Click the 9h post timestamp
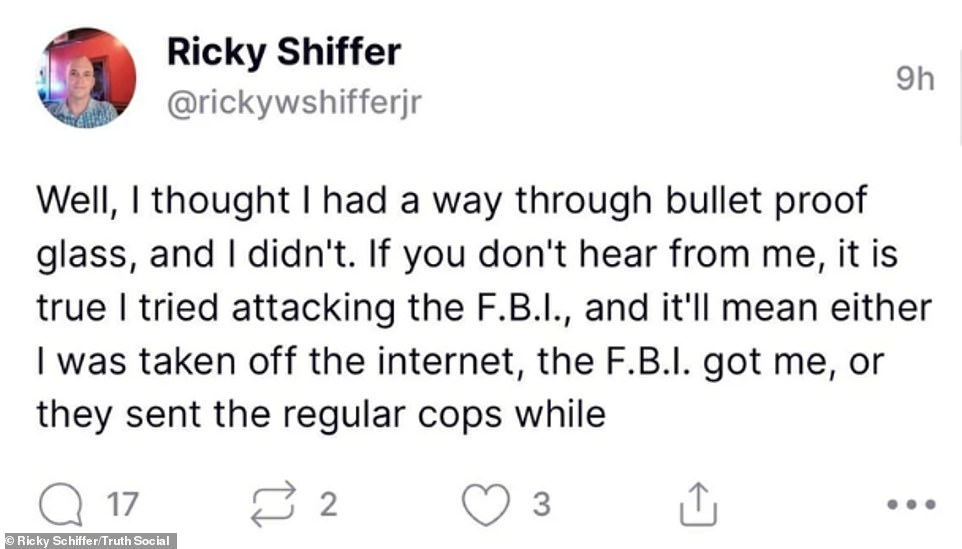The width and height of the screenshot is (962, 549). click(913, 79)
